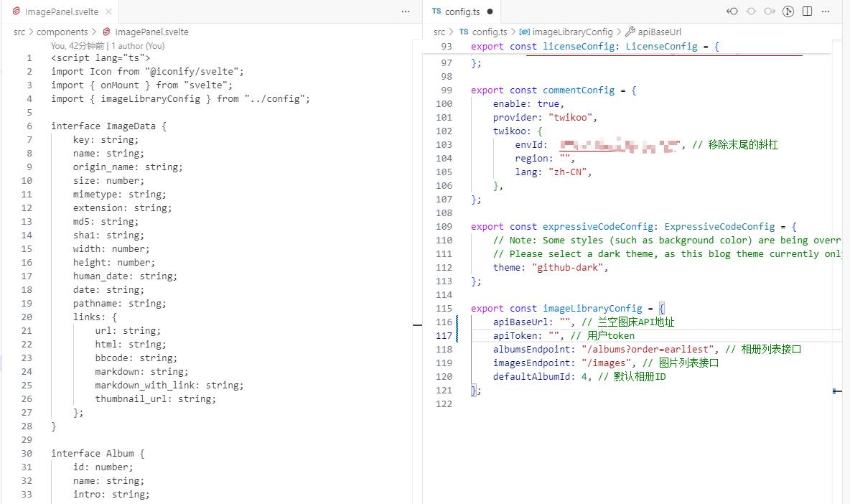Toggle GitLens file annotations circle icon
Screen dimensions: 850x504
788,11
